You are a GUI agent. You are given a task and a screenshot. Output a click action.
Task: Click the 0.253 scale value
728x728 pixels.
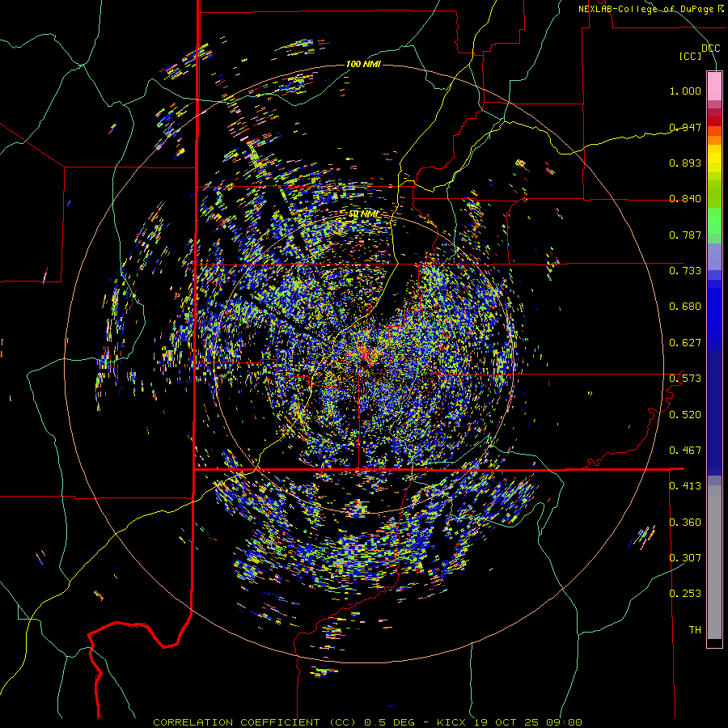point(685,594)
